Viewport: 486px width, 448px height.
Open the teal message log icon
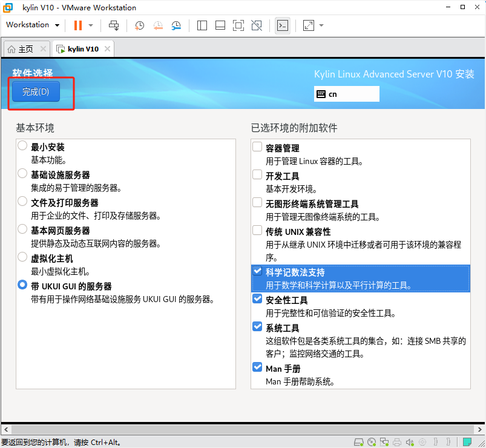click(x=467, y=441)
